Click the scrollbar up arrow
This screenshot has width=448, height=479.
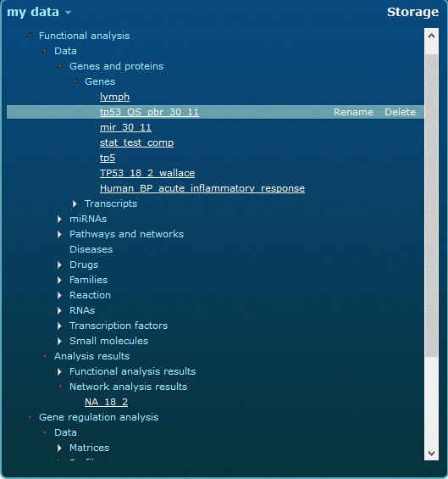click(x=432, y=36)
